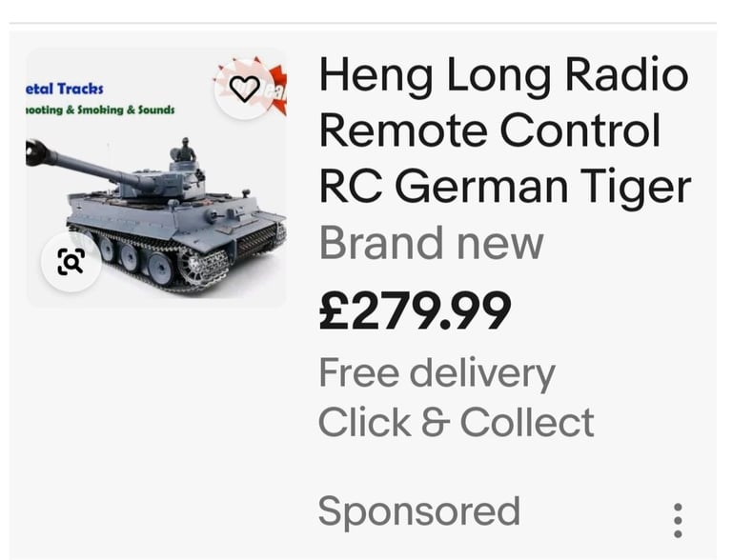Screen dimensions: 732x560
Task: Click the 'RC German Tiger' title text
Action: (x=504, y=187)
